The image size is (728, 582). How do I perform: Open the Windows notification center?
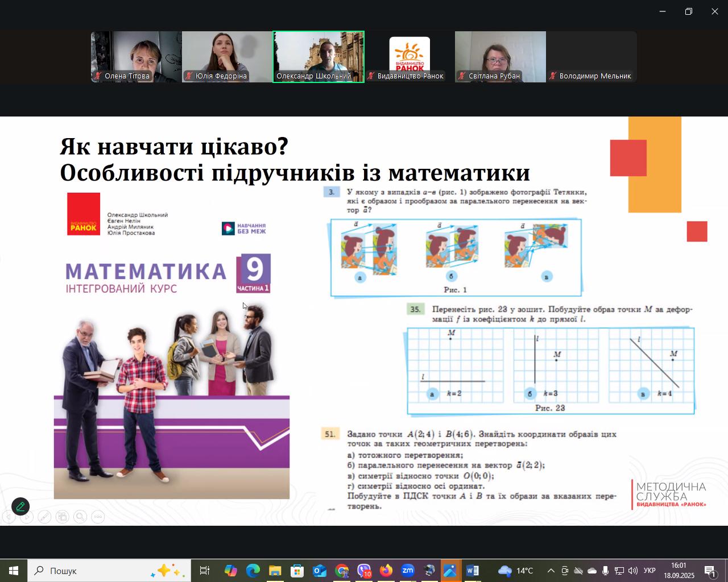point(710,571)
